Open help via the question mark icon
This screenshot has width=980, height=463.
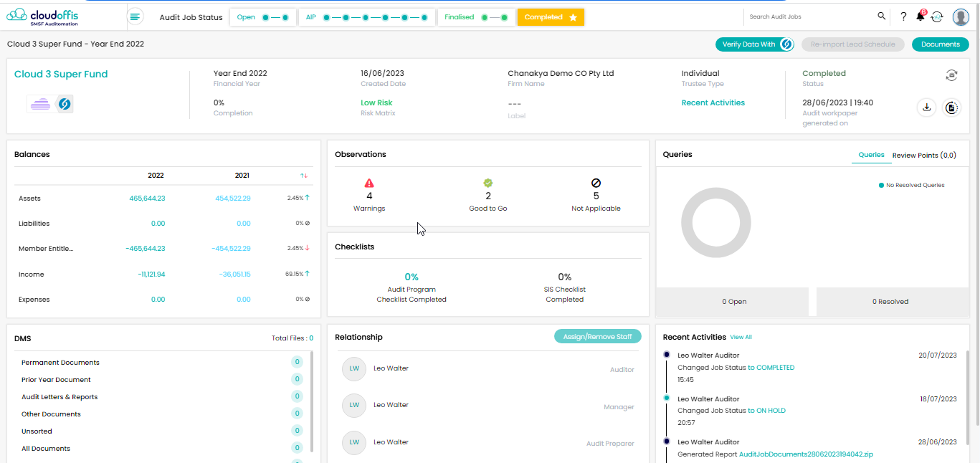pos(903,16)
